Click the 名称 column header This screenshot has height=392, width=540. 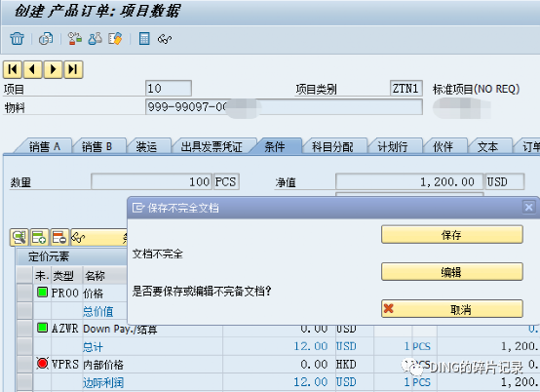coord(95,276)
